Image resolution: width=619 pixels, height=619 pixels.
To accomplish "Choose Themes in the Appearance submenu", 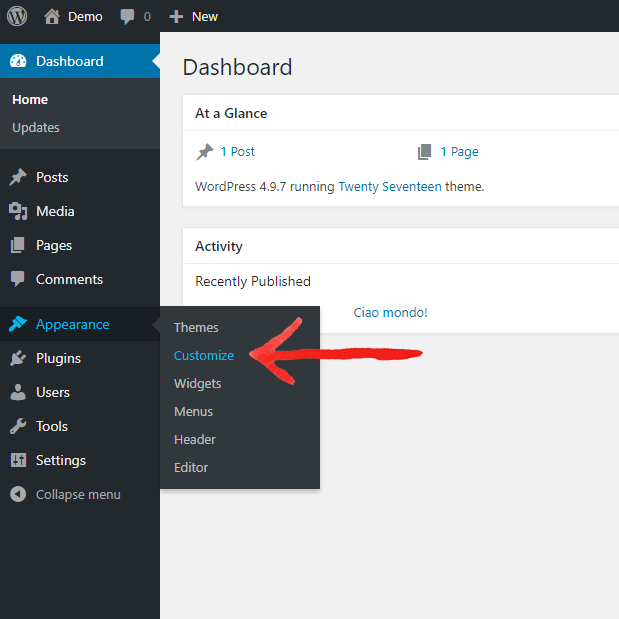I will tap(196, 327).
